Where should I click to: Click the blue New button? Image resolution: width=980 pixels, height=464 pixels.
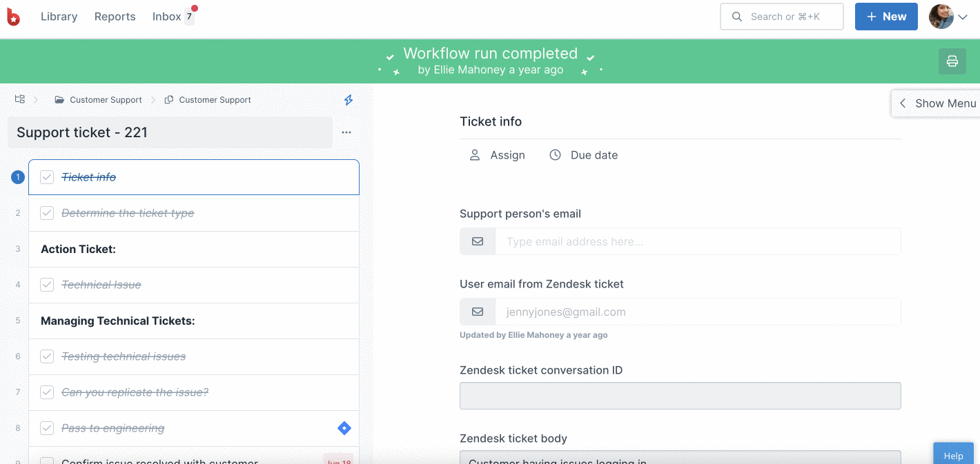[x=886, y=17]
